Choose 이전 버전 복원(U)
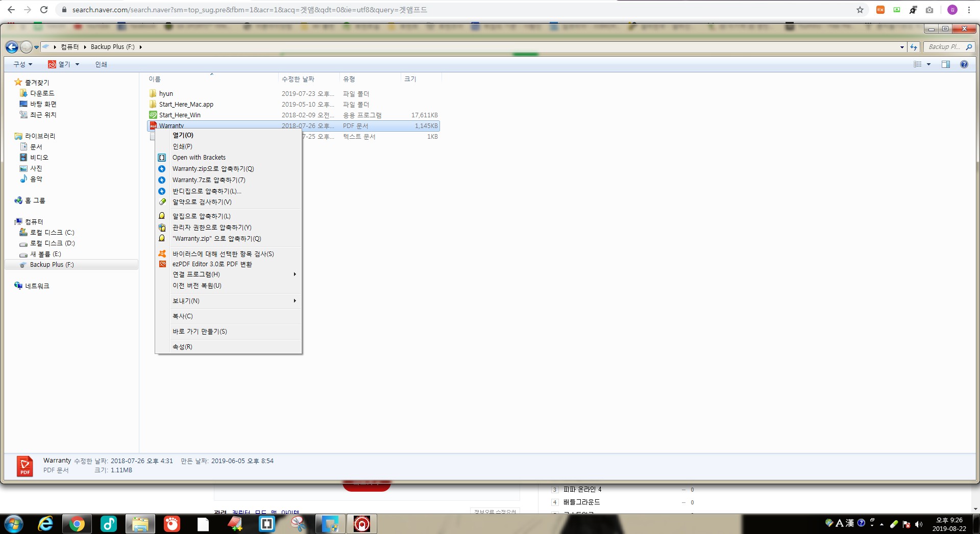The width and height of the screenshot is (980, 534). [x=228, y=286]
